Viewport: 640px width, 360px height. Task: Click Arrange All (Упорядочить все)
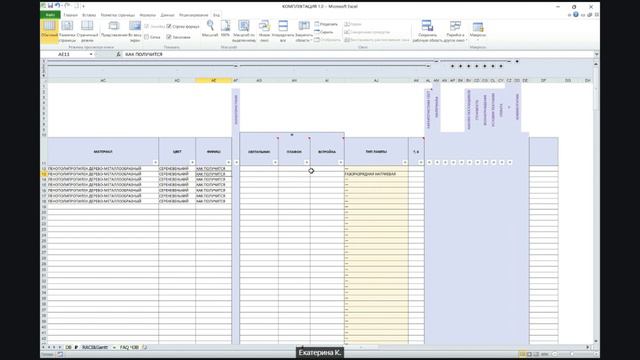click(283, 31)
